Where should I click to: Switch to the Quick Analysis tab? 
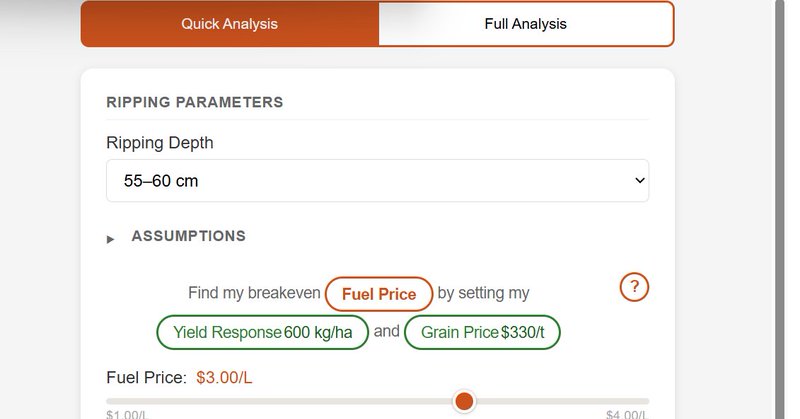pyautogui.click(x=229, y=24)
